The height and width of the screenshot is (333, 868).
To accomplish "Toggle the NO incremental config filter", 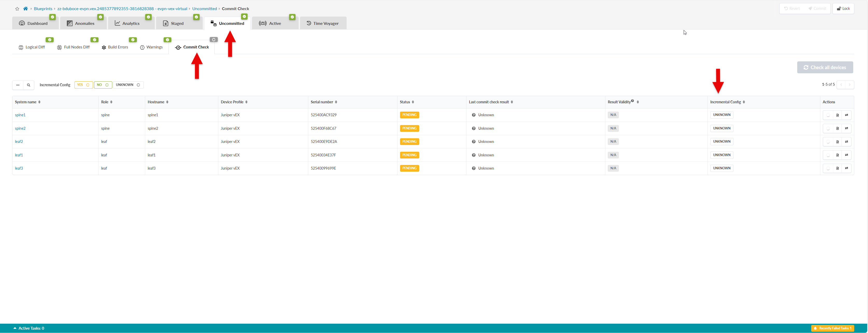I will (103, 85).
